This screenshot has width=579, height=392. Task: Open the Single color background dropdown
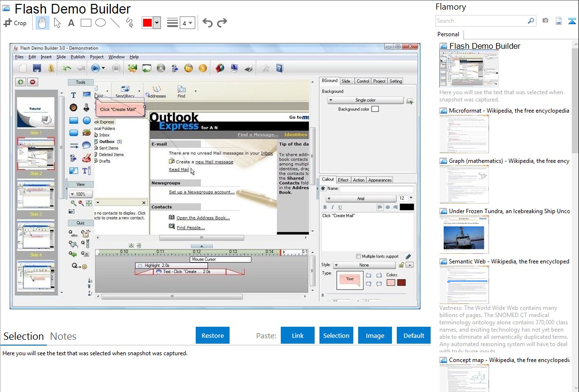point(365,100)
